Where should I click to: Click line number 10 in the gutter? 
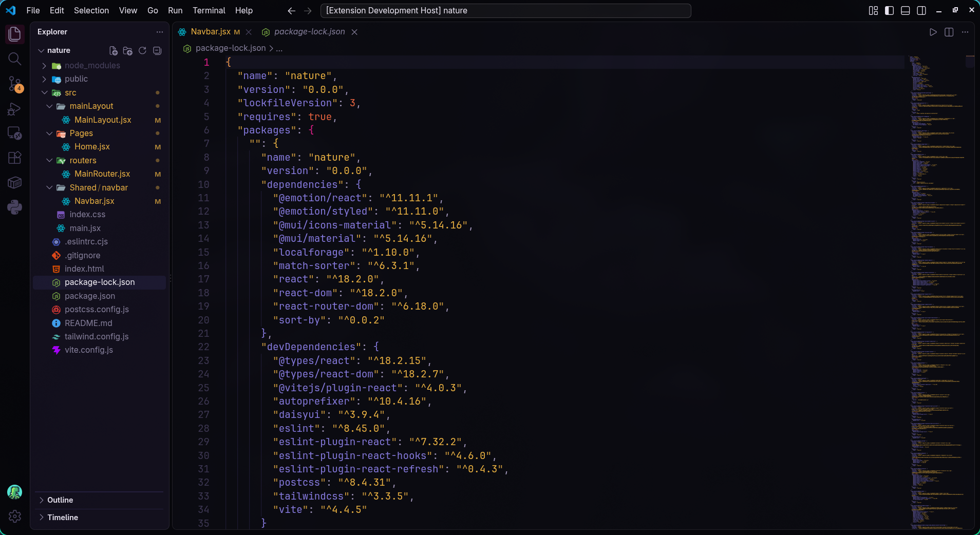coord(203,185)
